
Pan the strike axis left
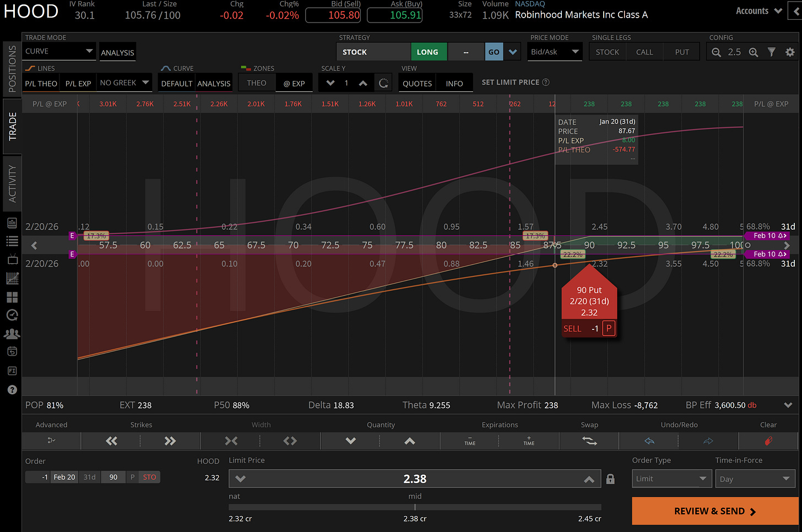pos(34,245)
